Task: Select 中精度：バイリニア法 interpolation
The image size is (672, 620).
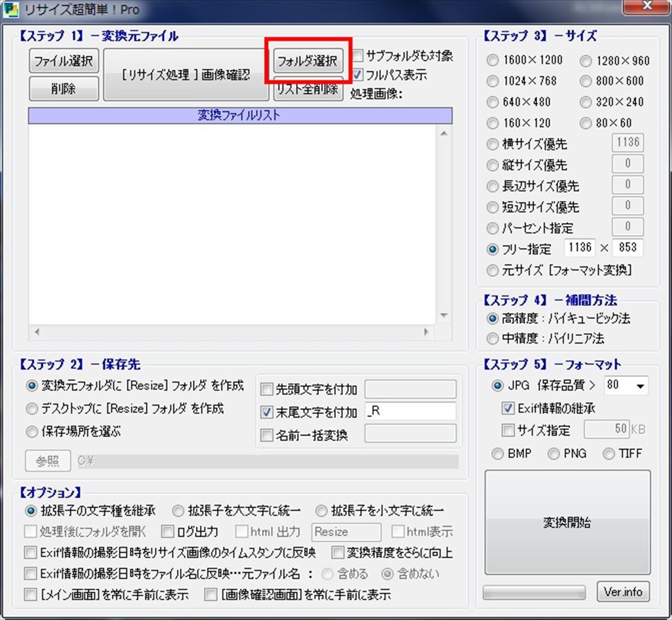Action: [x=493, y=339]
